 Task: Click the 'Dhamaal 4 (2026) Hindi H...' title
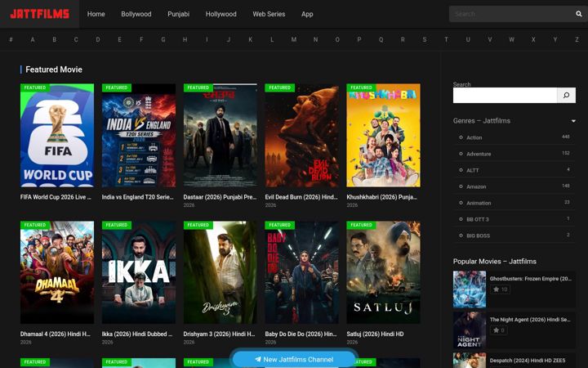(56, 334)
